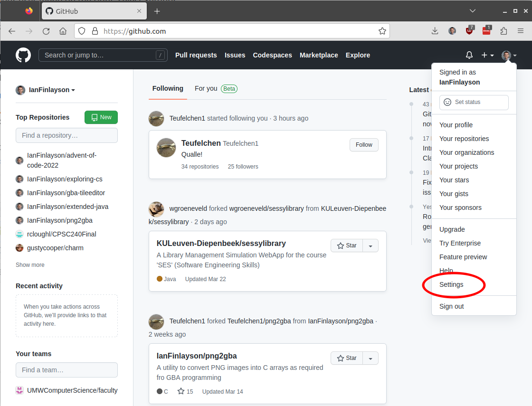Select Your projects from menu
The width and height of the screenshot is (532, 406).
tap(474, 166)
